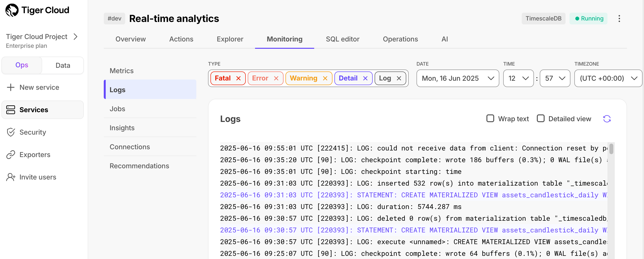The height and width of the screenshot is (259, 644).
Task: Click the TimescaleDB badge
Action: (x=543, y=19)
